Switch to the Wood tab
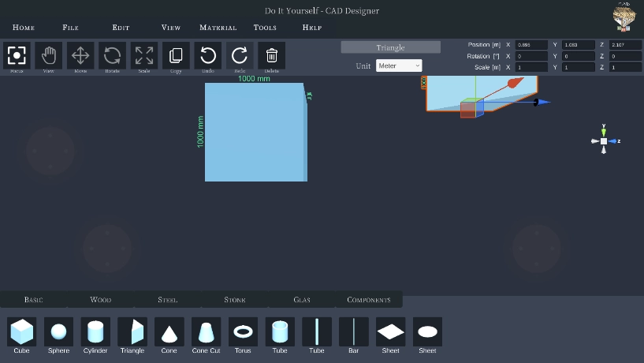The image size is (644, 363). (101, 300)
